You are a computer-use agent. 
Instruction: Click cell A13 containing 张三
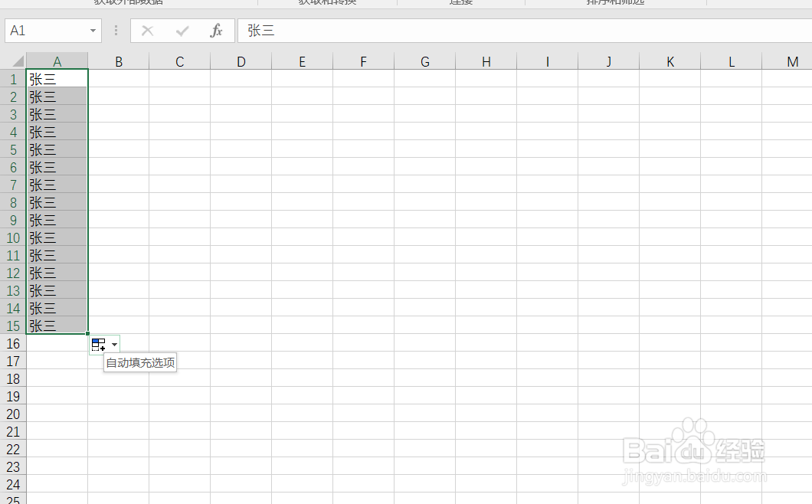(x=57, y=290)
